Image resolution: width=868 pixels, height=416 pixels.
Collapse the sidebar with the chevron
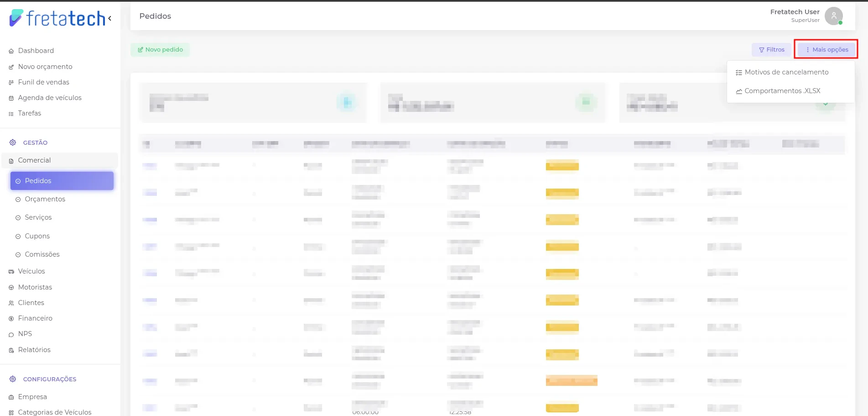(110, 18)
